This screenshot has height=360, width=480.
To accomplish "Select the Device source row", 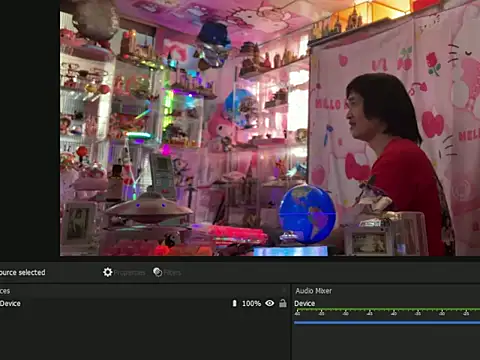I will point(144,303).
